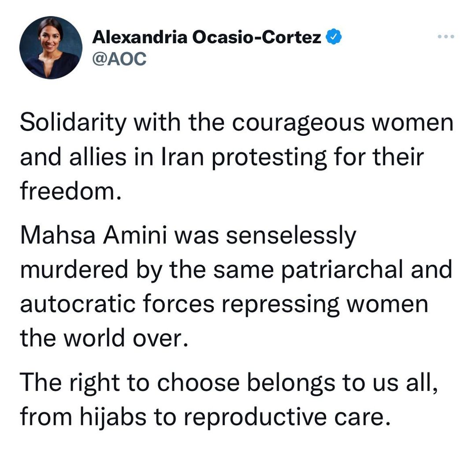476x460 pixels.
Task: Open the @AOC handle link
Action: [x=119, y=59]
